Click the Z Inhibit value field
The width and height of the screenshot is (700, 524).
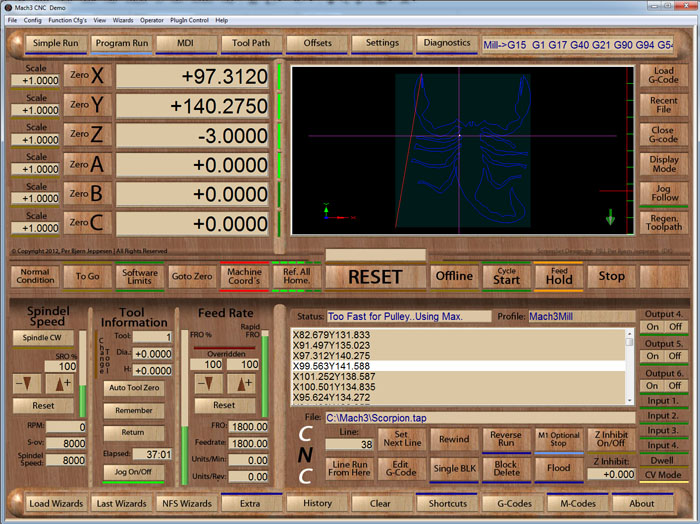(x=611, y=474)
